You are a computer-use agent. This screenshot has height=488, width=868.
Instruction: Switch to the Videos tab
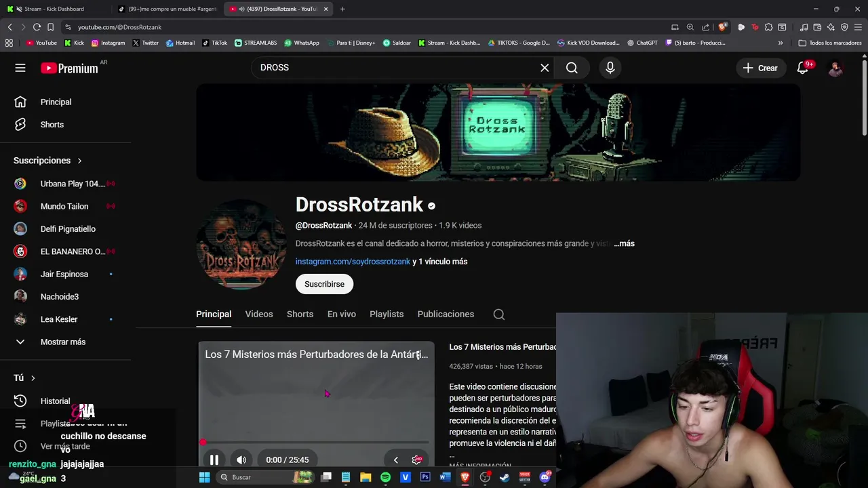(x=259, y=314)
